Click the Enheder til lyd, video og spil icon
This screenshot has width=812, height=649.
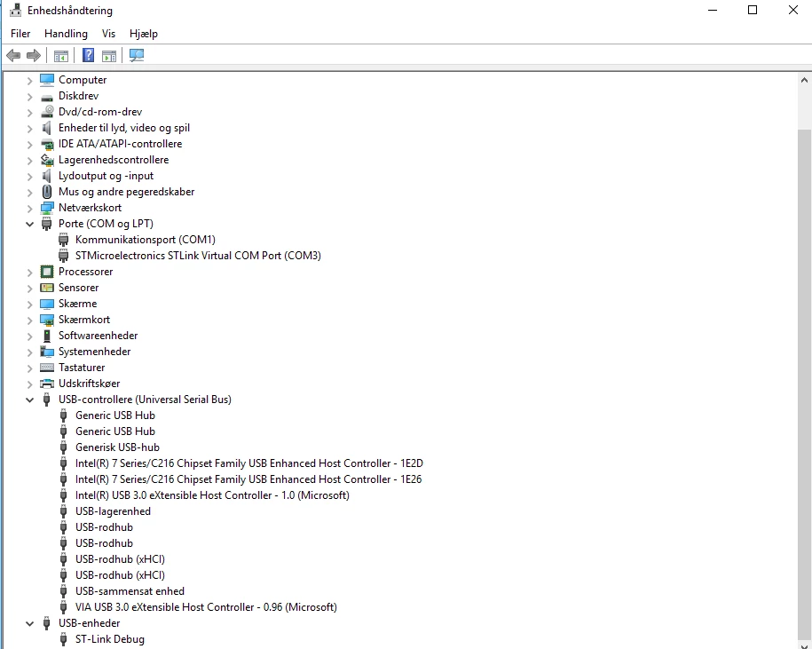(x=47, y=128)
